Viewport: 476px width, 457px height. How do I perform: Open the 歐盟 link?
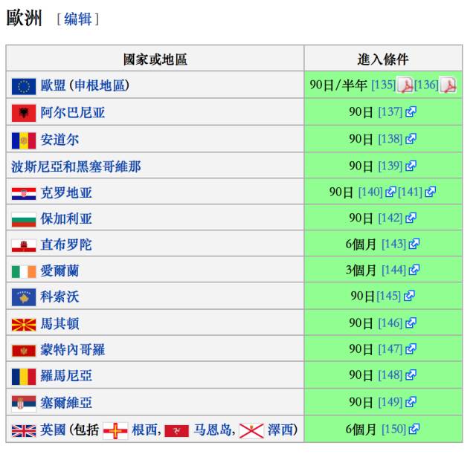54,85
